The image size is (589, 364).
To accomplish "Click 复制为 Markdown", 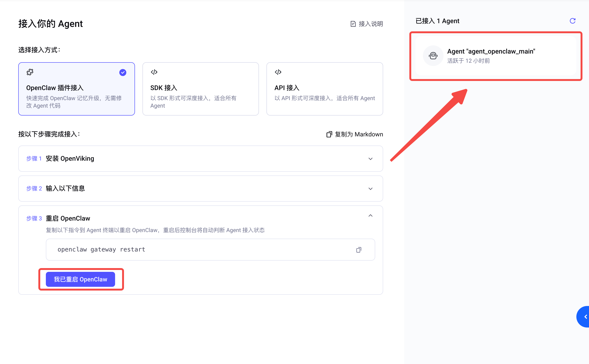I will [x=355, y=134].
